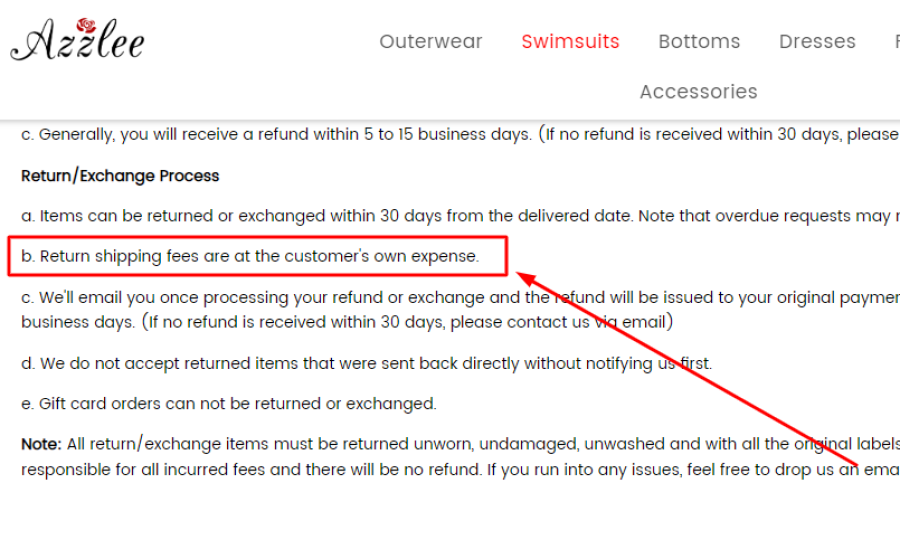Click the gift card orders policy line
Viewport: 900px width, 540px height.
[x=229, y=403]
